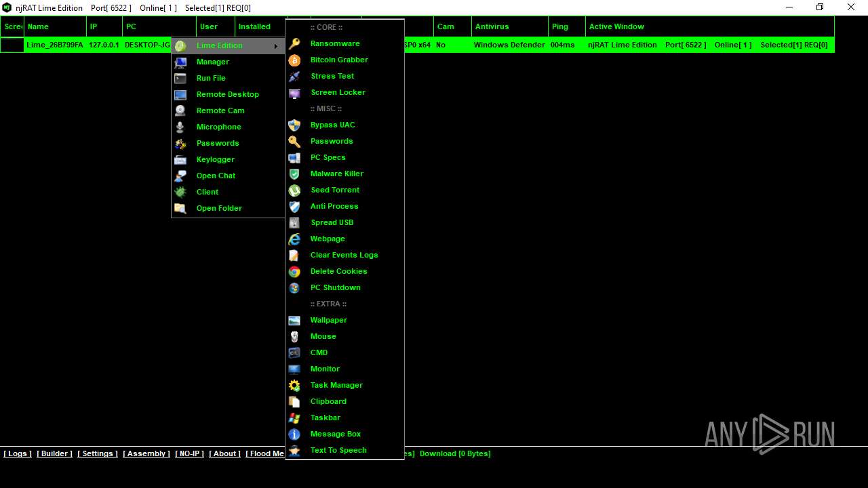
Task: Click the Stress Test rocket icon
Action: click(x=294, y=77)
